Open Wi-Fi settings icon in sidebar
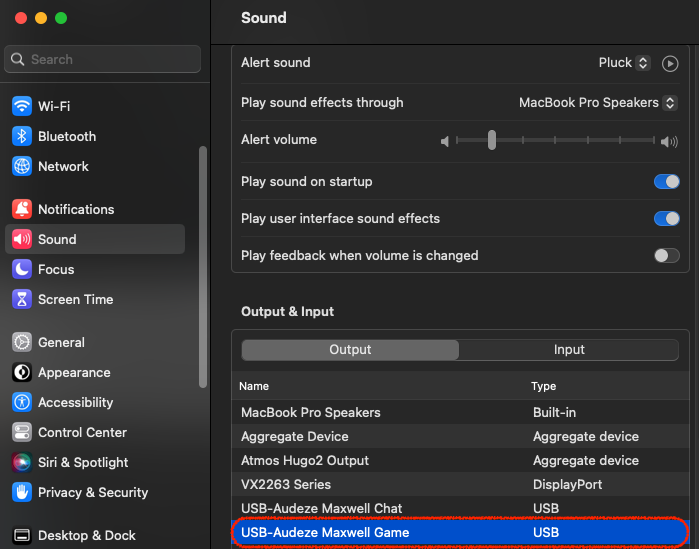 pyautogui.click(x=21, y=106)
